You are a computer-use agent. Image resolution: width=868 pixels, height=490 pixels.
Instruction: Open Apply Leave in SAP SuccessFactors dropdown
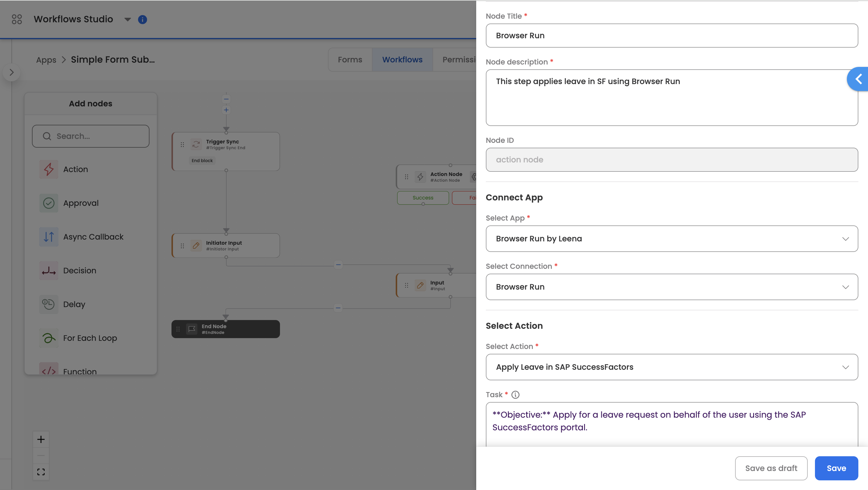[x=671, y=367]
